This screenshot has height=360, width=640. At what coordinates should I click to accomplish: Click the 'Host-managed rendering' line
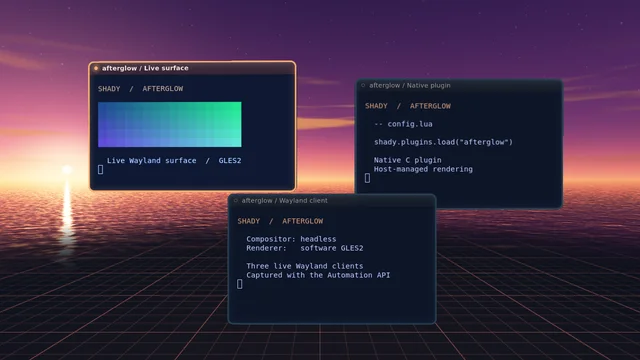pos(423,169)
